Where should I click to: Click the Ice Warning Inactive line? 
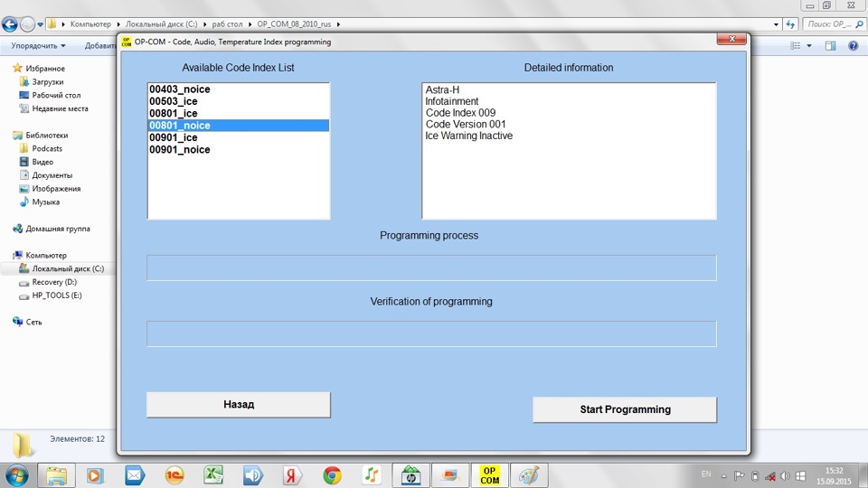469,136
